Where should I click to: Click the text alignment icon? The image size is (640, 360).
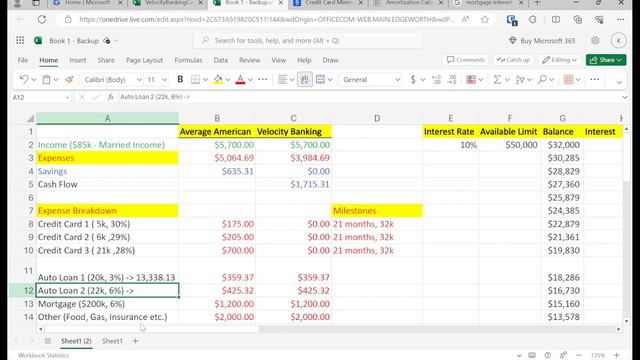coord(282,80)
